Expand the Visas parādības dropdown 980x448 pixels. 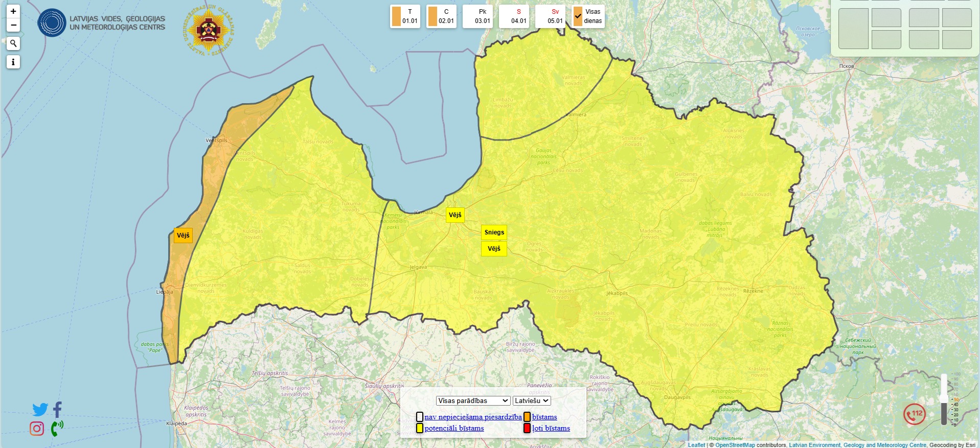(x=473, y=400)
